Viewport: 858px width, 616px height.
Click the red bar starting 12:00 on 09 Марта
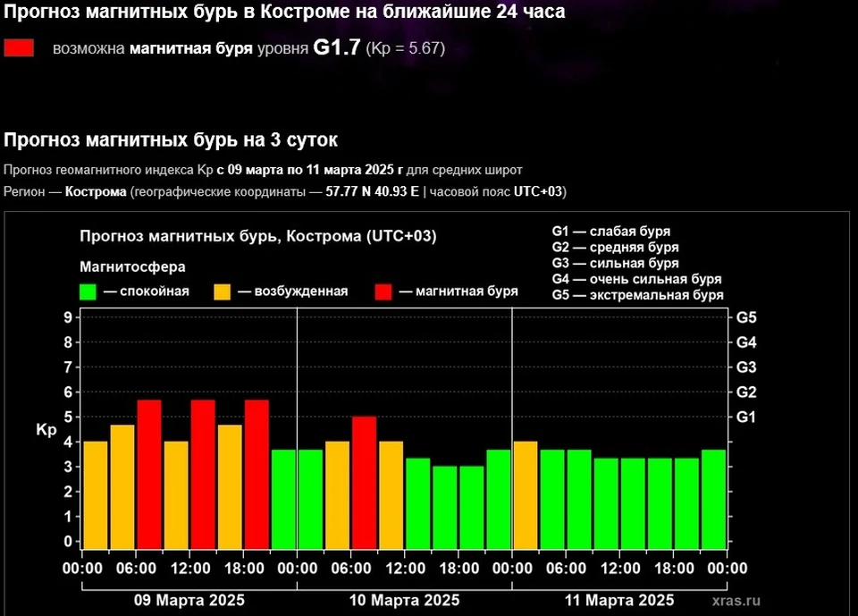[x=203, y=475]
